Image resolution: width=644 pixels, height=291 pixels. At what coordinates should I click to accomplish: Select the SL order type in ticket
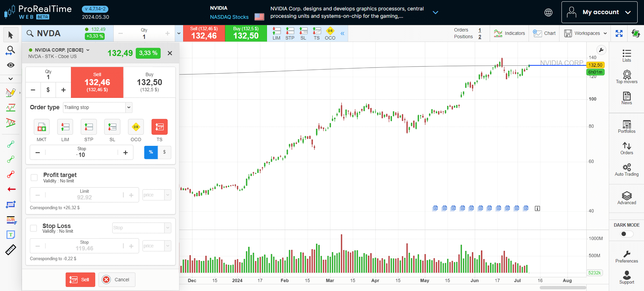[112, 127]
